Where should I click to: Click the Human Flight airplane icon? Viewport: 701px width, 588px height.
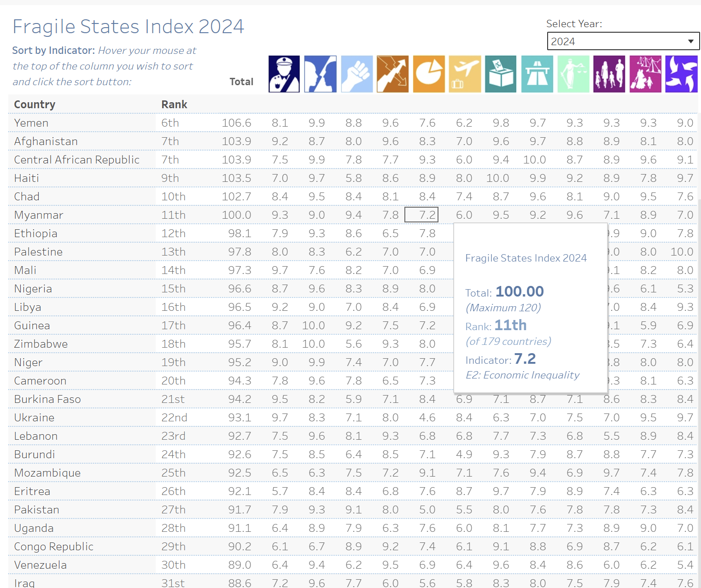[x=465, y=74]
